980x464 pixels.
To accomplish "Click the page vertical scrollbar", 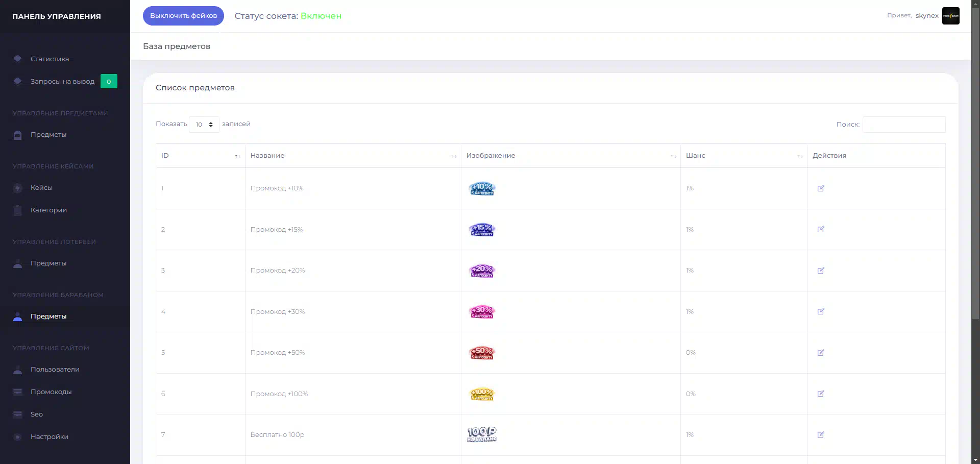I will point(975,204).
